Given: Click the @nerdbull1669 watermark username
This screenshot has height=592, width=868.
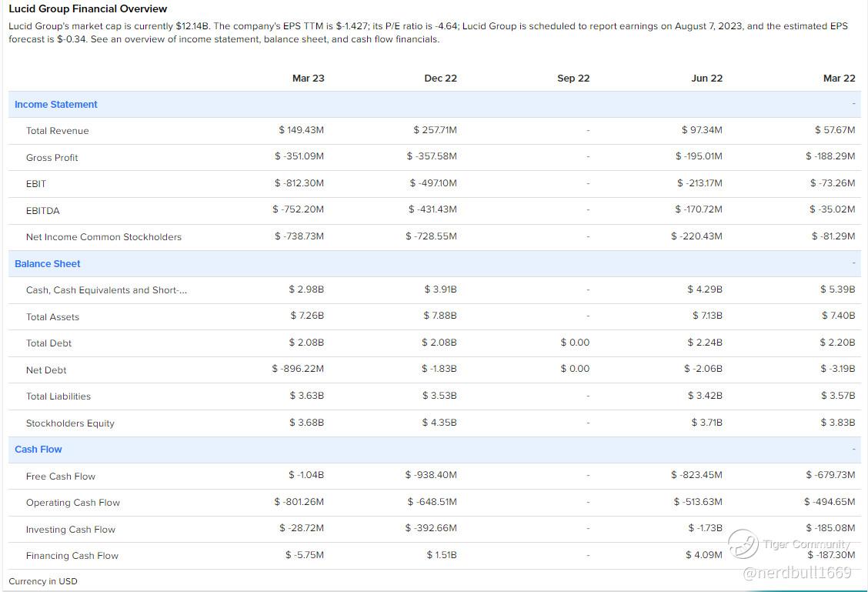Looking at the screenshot, I should tap(797, 572).
